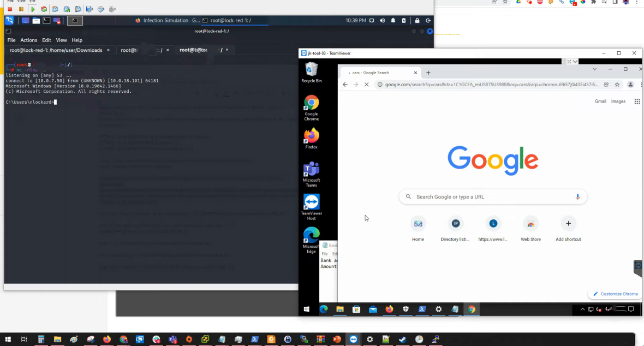Click the Add shortcut tile
Viewport: 644px width, 346px height.
569,229
